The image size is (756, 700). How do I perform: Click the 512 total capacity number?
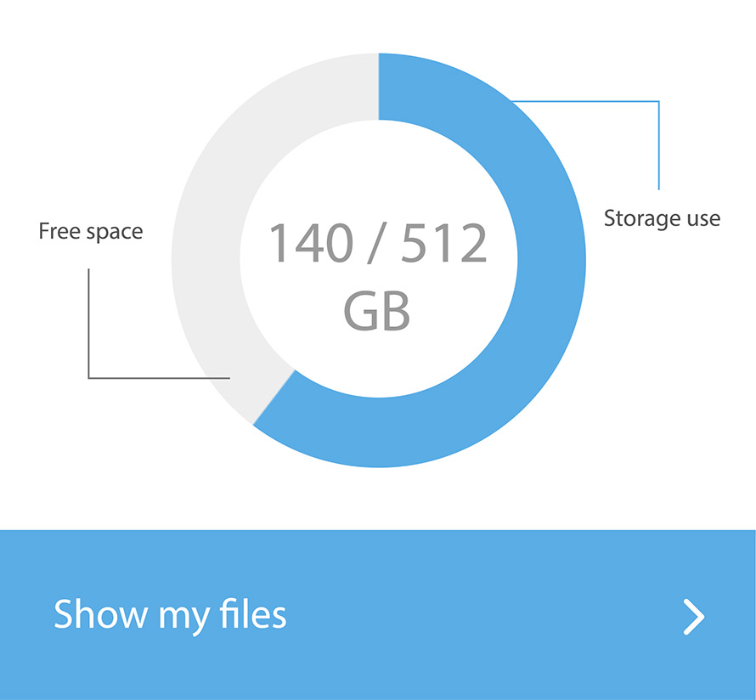(x=445, y=244)
